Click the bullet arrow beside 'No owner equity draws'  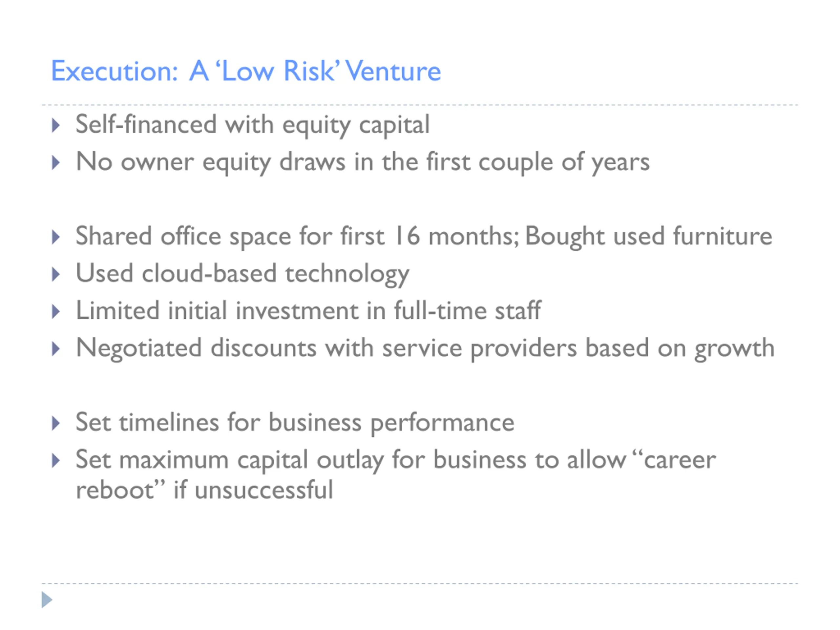56,162
